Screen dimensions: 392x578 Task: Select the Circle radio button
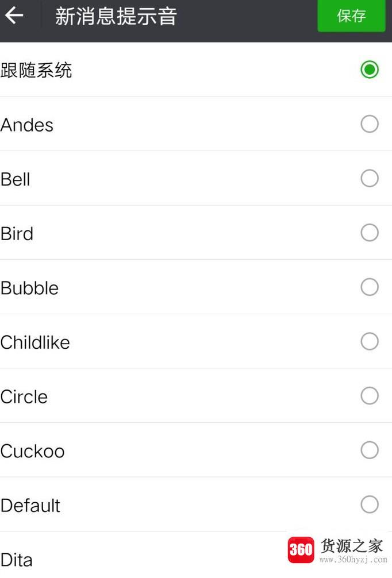(x=370, y=395)
